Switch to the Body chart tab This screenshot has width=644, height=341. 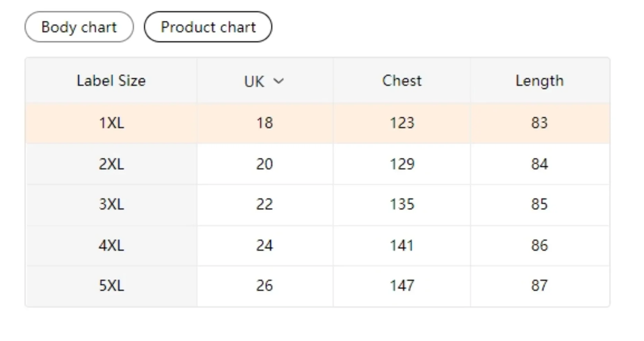click(x=79, y=27)
